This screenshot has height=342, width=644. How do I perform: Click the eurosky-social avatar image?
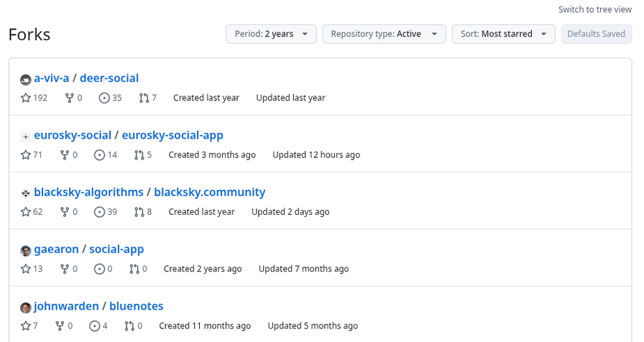[25, 137]
